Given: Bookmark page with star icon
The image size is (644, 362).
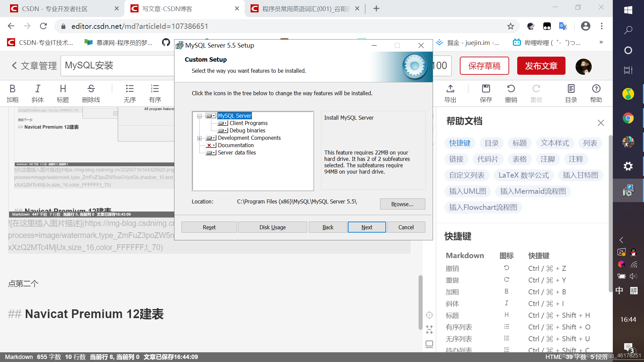Looking at the screenshot, I should 511,26.
